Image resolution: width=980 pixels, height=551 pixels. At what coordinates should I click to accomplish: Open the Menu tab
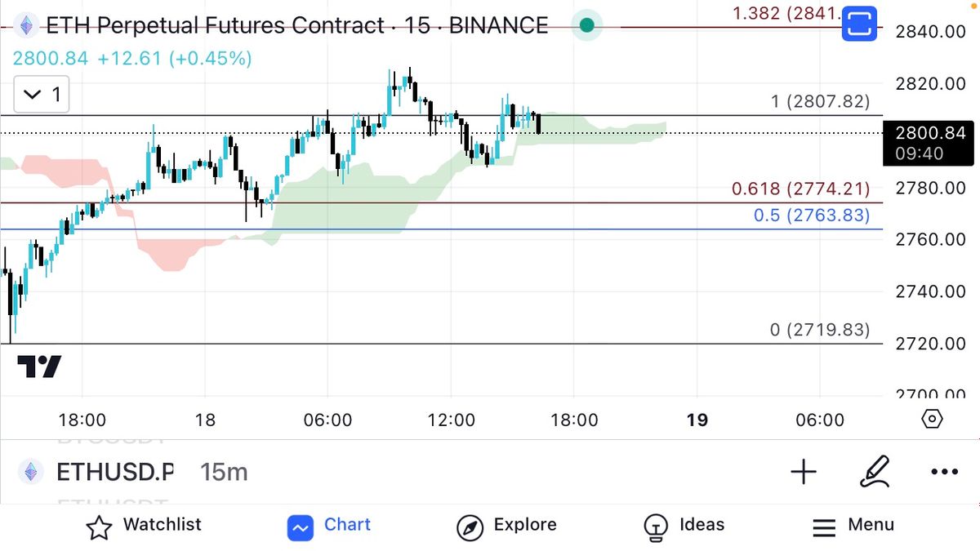pos(853,526)
